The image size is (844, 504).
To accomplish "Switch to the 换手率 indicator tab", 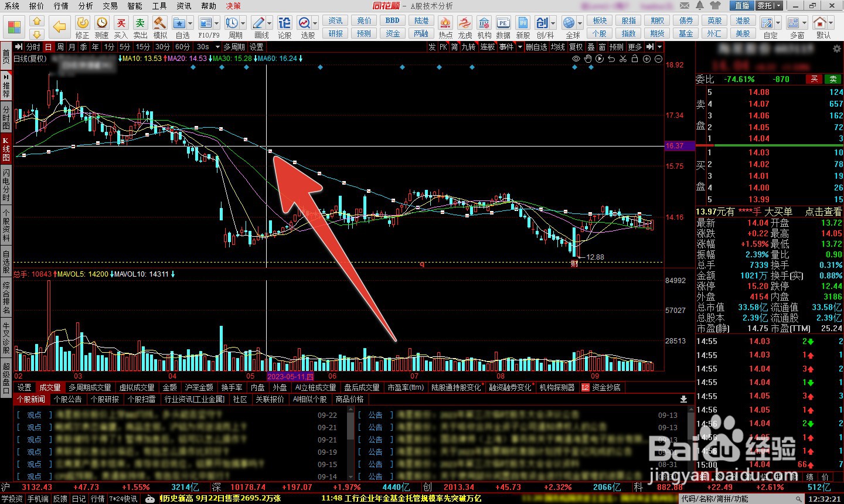I will point(232,387).
